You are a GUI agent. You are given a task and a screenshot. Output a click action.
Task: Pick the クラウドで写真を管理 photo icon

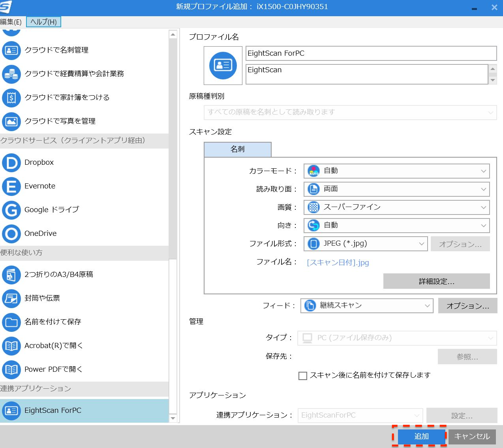coord(11,121)
